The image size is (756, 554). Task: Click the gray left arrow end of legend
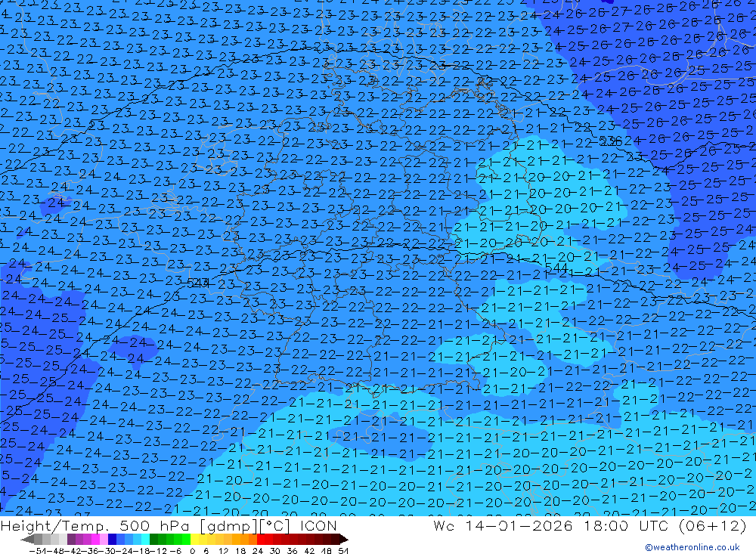tap(27, 540)
